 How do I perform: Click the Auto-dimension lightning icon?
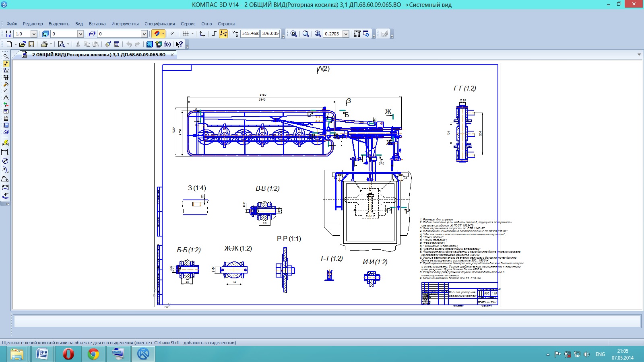(x=5, y=143)
